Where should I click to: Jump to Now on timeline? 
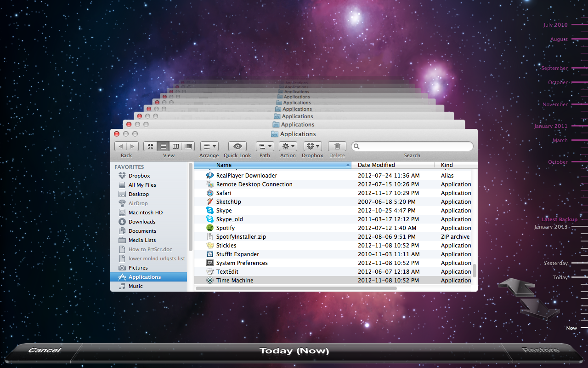[x=571, y=328]
